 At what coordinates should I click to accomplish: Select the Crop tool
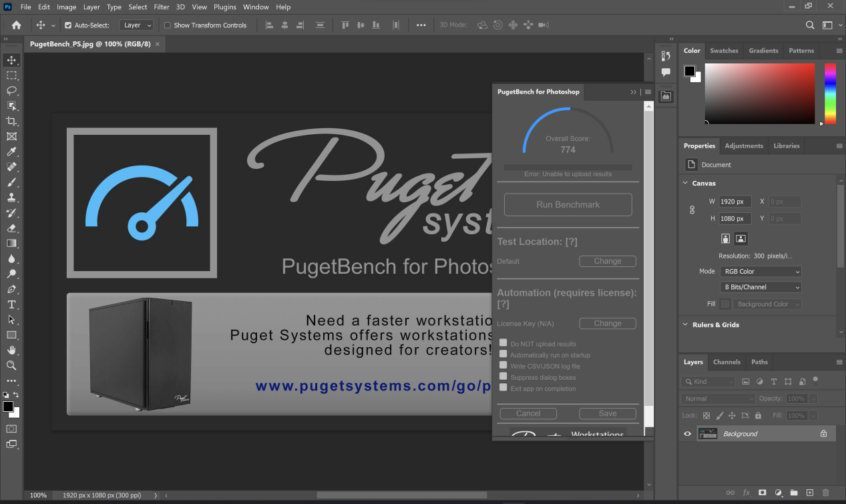tap(11, 121)
